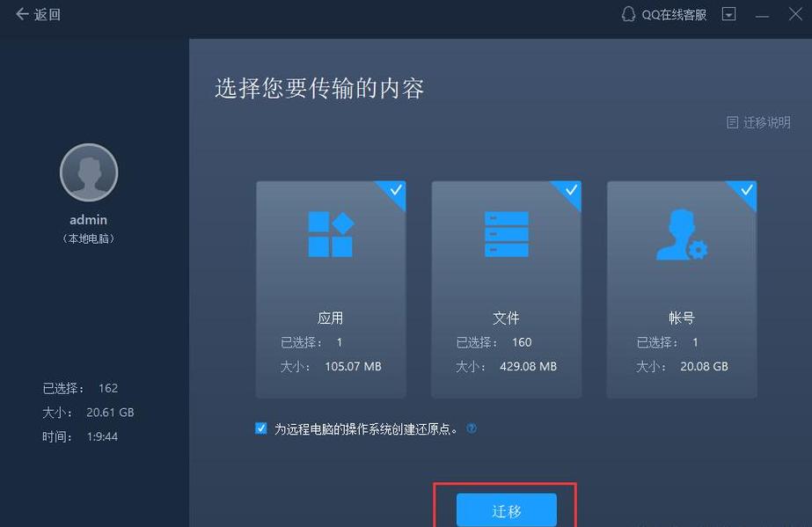Click the 文件 card title
Viewport: 812px width, 527px height.
coord(506,318)
